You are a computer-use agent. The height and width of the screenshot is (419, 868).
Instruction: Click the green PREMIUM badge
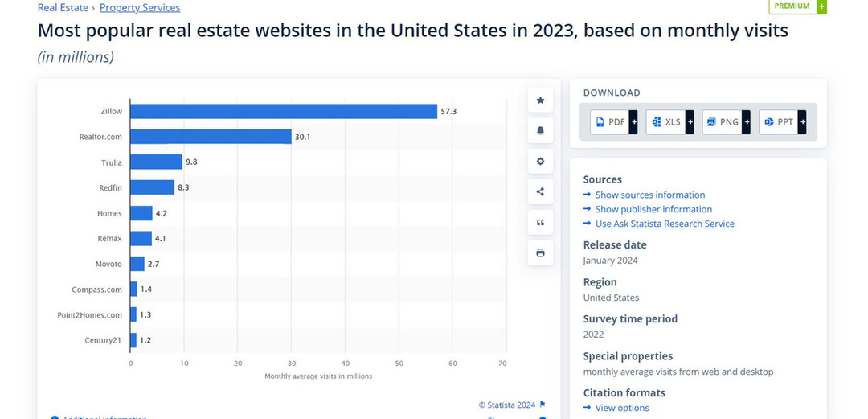tap(797, 6)
